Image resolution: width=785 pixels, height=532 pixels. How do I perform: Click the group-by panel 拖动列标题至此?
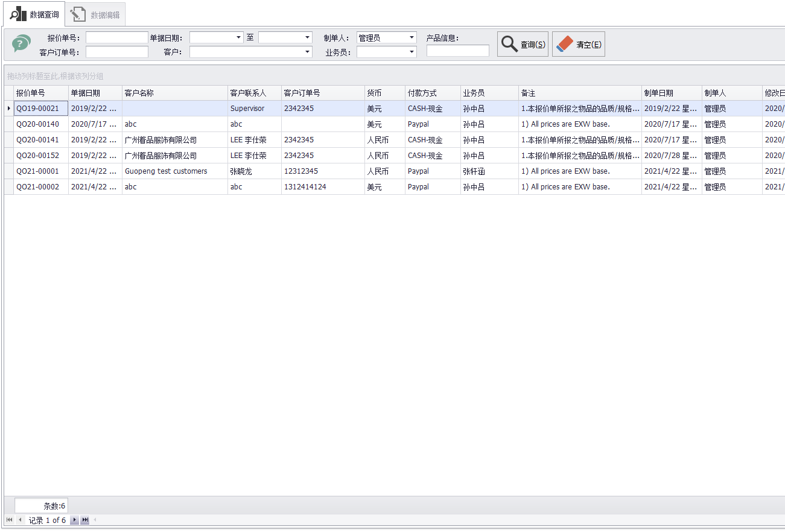(x=395, y=76)
